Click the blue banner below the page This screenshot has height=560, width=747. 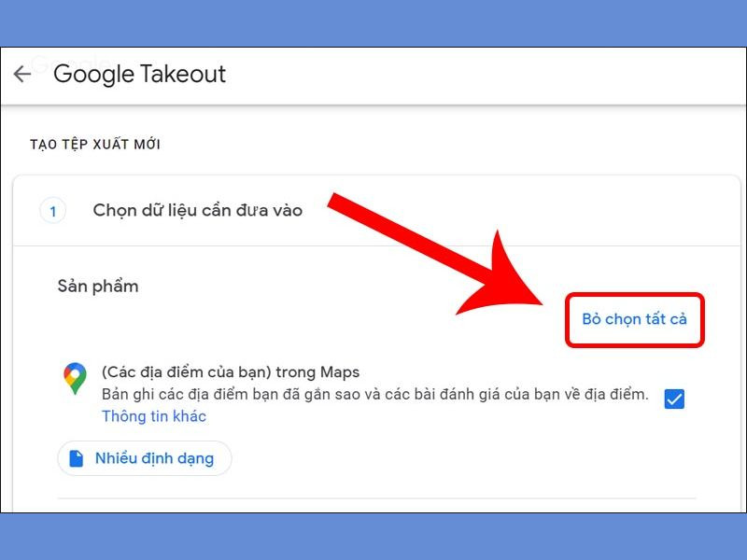[x=373, y=537]
